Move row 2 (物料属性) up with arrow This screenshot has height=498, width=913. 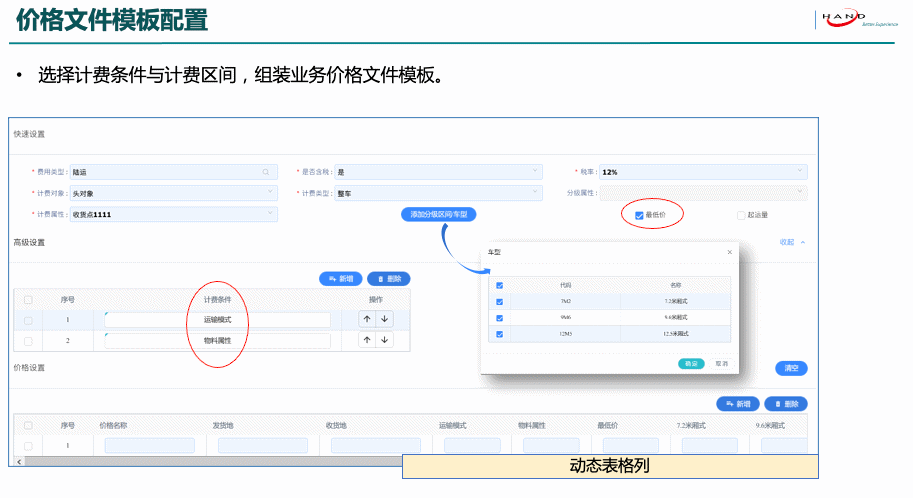click(367, 340)
